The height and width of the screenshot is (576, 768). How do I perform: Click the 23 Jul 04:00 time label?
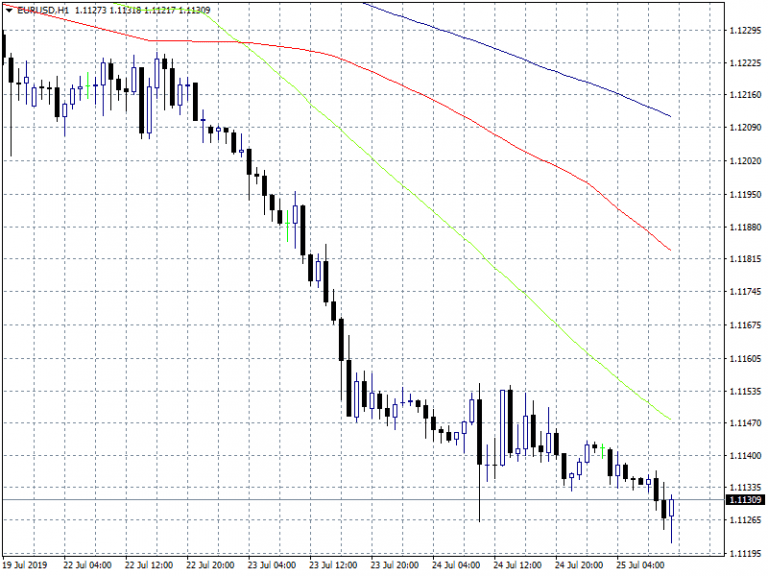pos(272,564)
